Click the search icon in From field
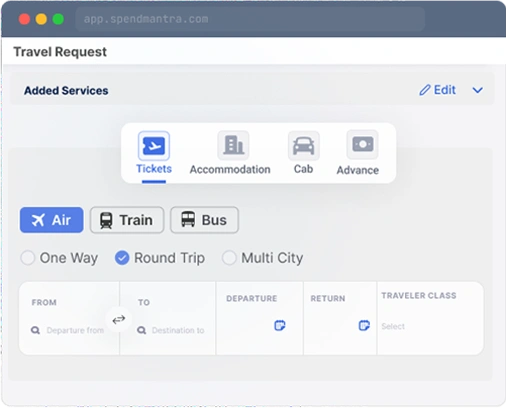509x409 pixels. pos(35,331)
